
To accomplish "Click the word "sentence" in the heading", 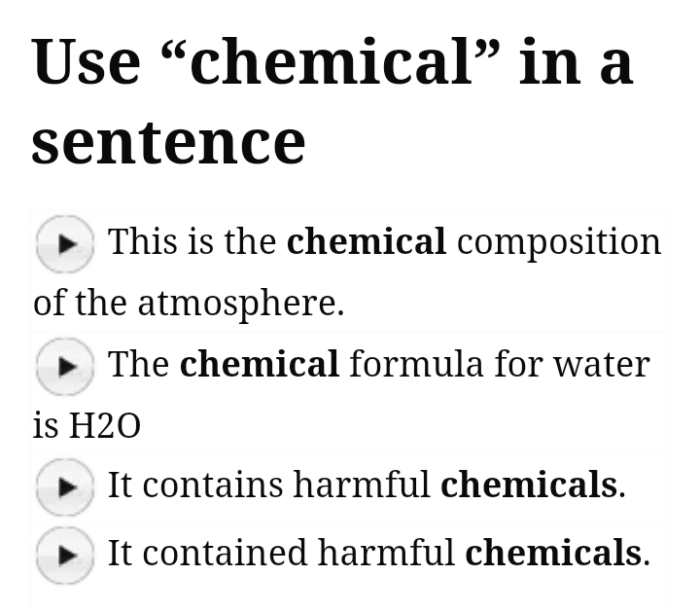I will [x=168, y=141].
